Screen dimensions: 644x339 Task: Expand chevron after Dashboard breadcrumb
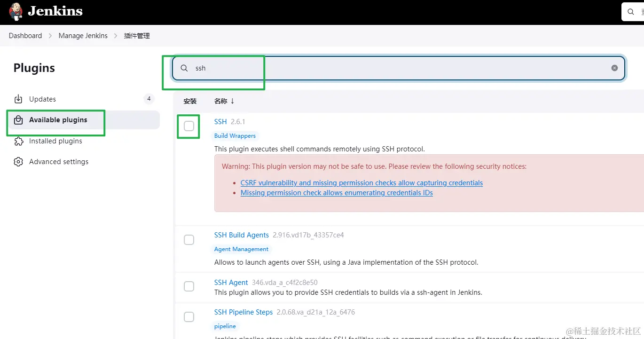point(50,36)
